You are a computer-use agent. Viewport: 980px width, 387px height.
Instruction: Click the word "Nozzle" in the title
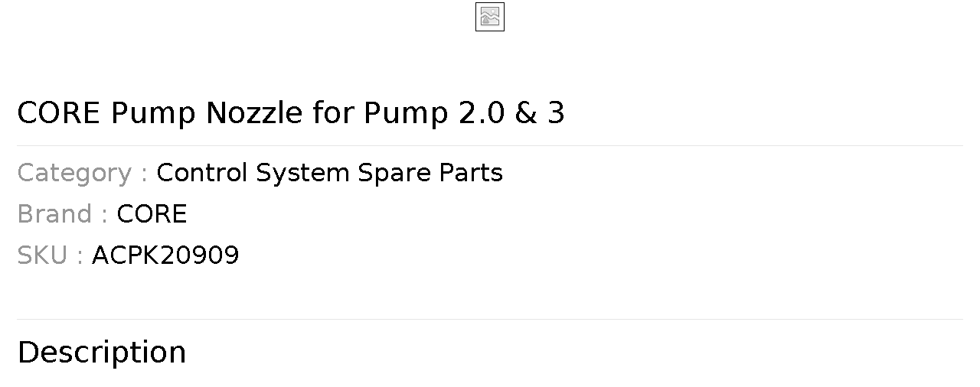(254, 113)
